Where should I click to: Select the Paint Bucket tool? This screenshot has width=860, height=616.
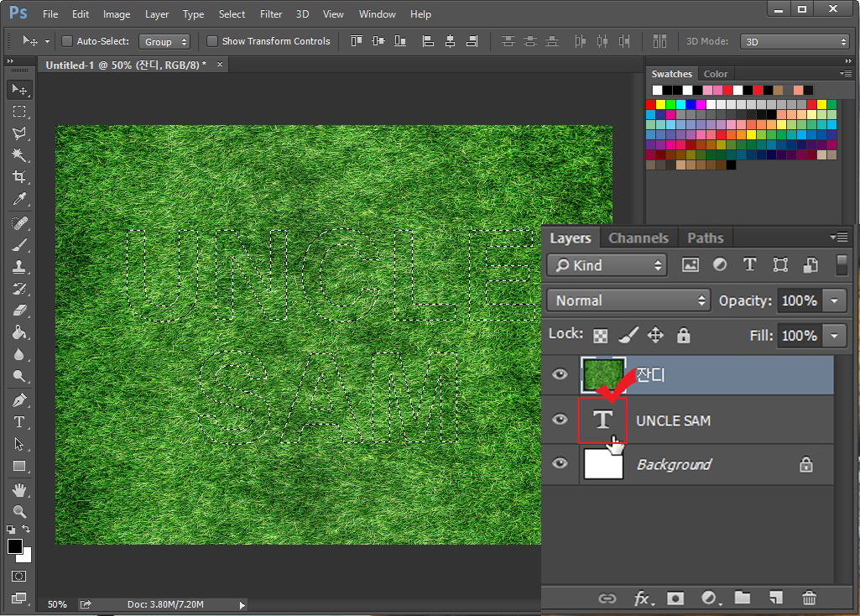click(19, 332)
